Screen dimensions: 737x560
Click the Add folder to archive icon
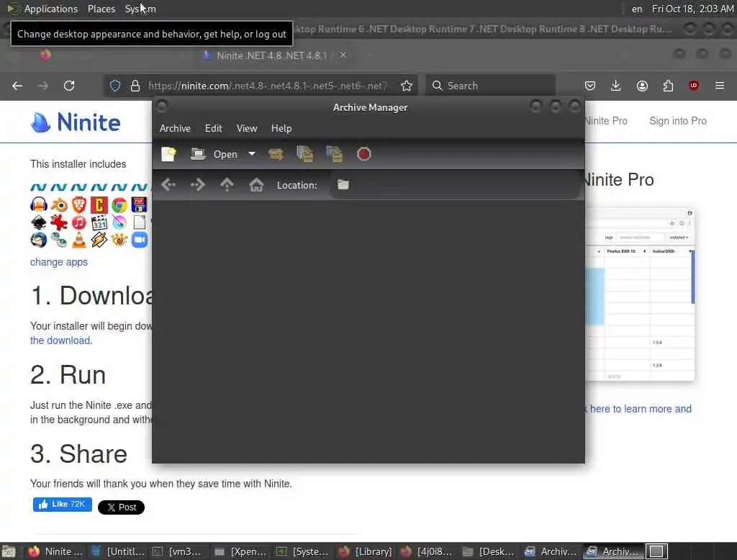pos(334,154)
